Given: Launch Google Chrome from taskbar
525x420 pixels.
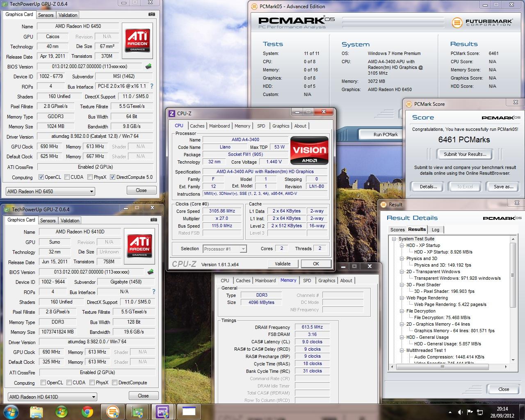Looking at the screenshot, I should 87,411.
